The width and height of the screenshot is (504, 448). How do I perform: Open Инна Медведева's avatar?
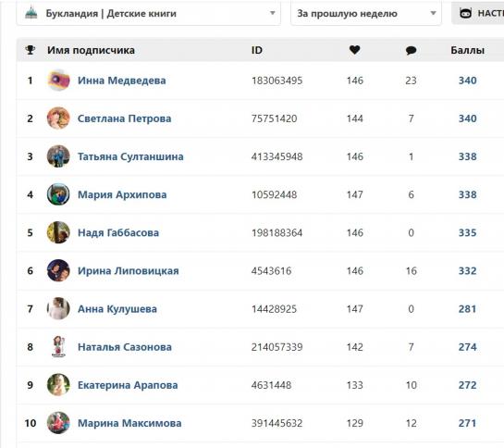58,81
